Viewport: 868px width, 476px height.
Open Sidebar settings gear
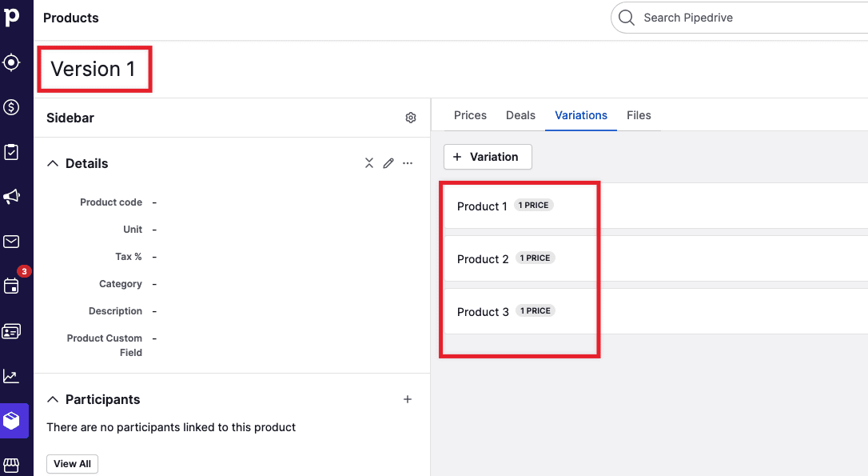coord(411,118)
